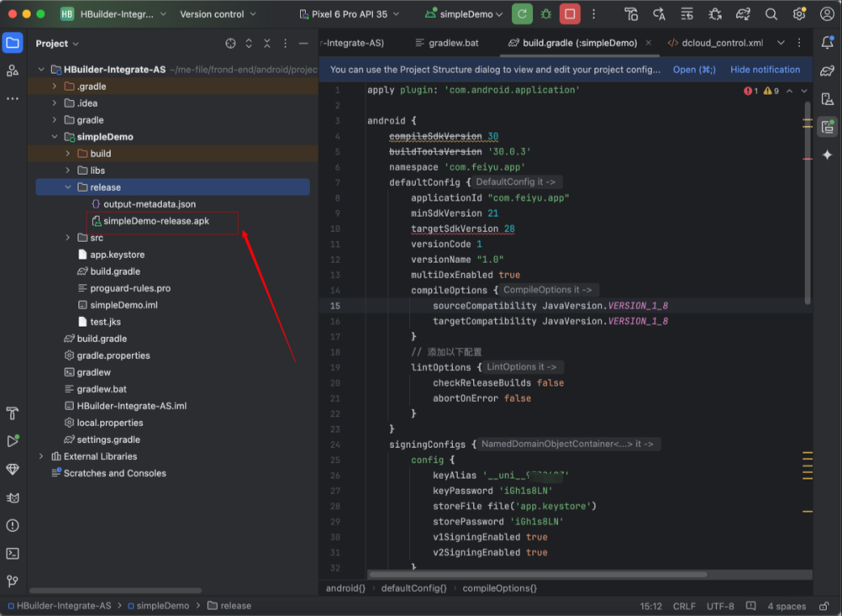Open the Problems tool window icon
The width and height of the screenshot is (842, 616).
pos(12,525)
